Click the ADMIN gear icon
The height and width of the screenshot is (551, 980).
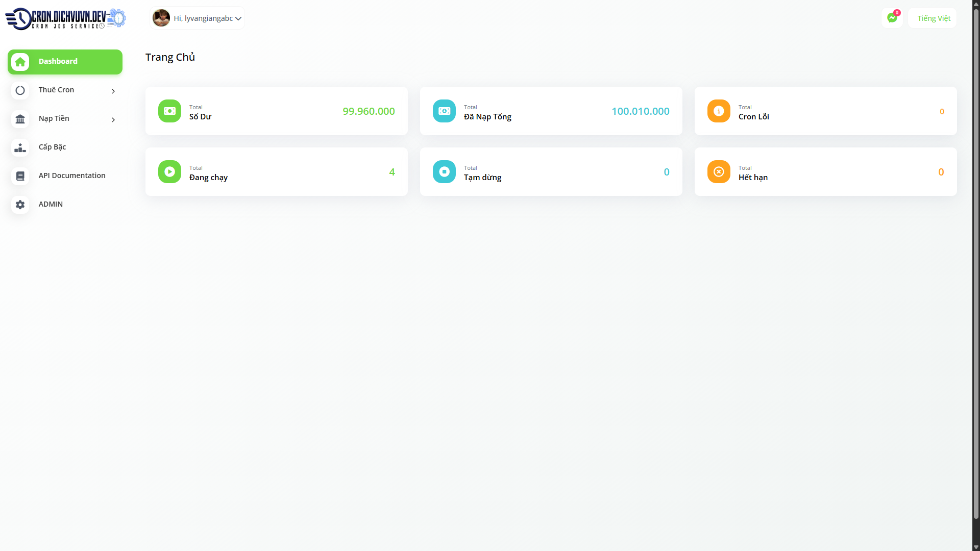(20, 205)
